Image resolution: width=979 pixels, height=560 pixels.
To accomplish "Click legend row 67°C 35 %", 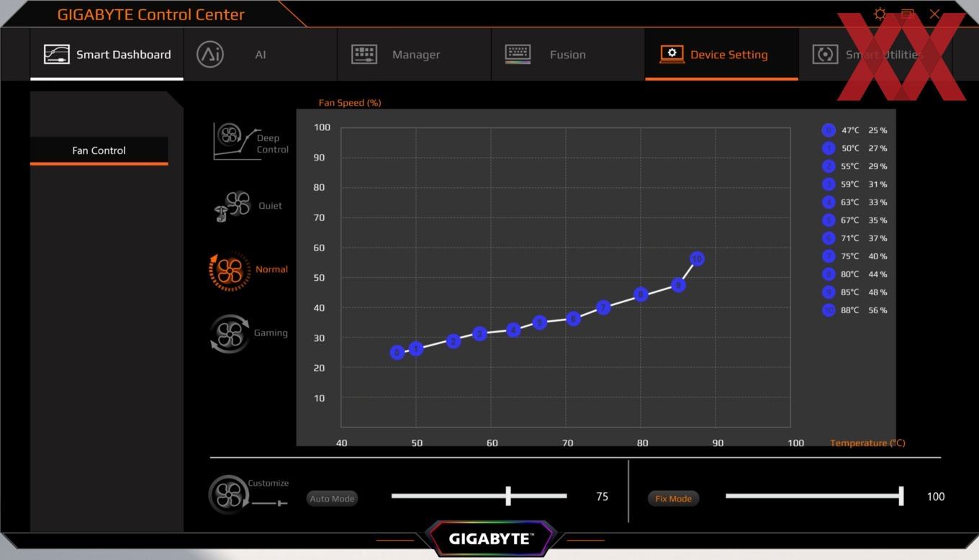I will pos(854,220).
